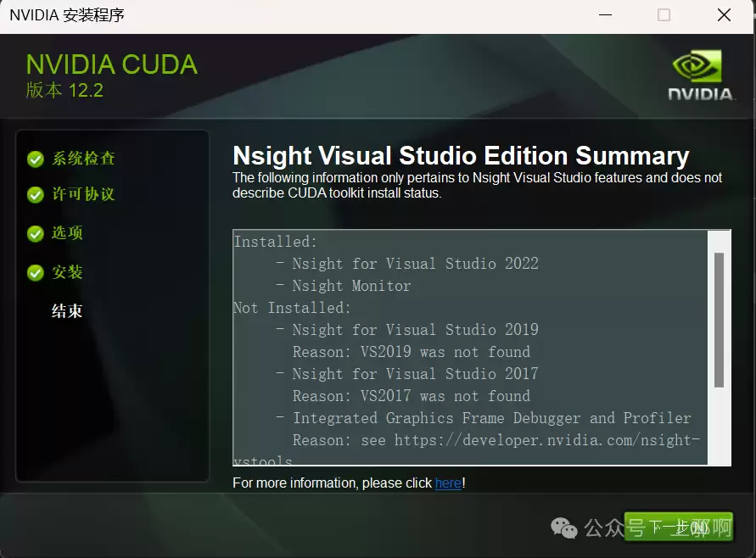
Task: Click the green checkmark beside 选项
Action: tap(35, 234)
